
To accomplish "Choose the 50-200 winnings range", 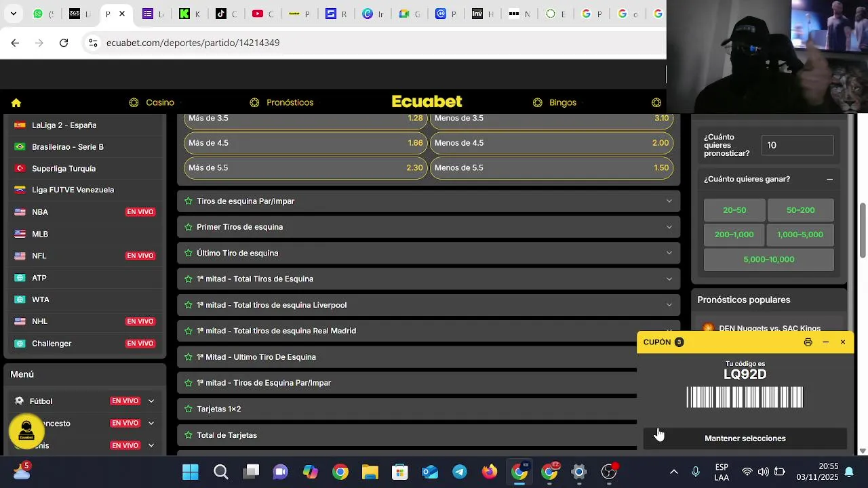I will pyautogui.click(x=800, y=210).
